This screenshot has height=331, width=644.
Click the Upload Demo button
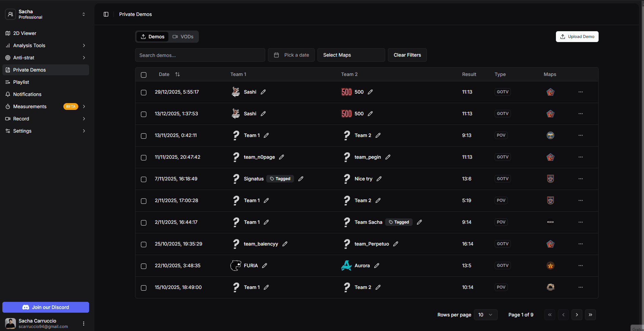tap(577, 37)
